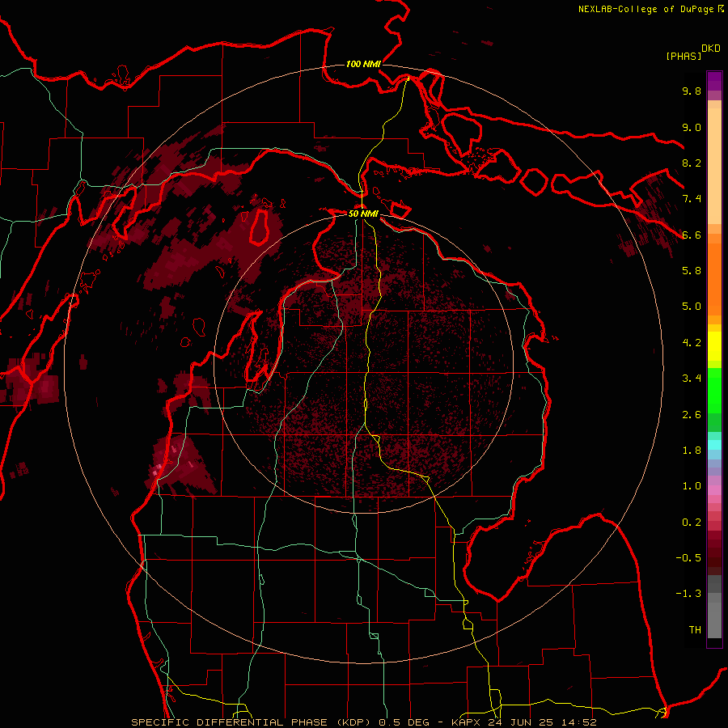
Task: Click the NEXLAB-College of DuPage credit text
Action: 646,9
